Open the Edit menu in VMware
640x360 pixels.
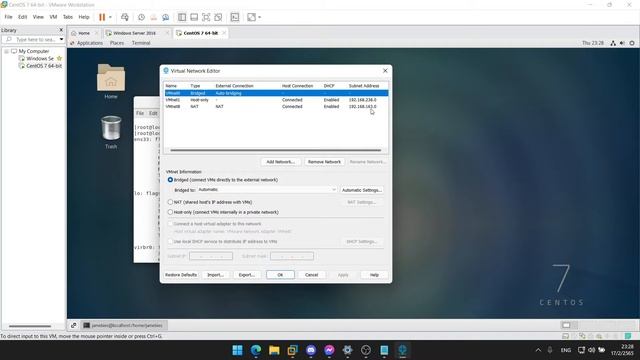point(22,17)
